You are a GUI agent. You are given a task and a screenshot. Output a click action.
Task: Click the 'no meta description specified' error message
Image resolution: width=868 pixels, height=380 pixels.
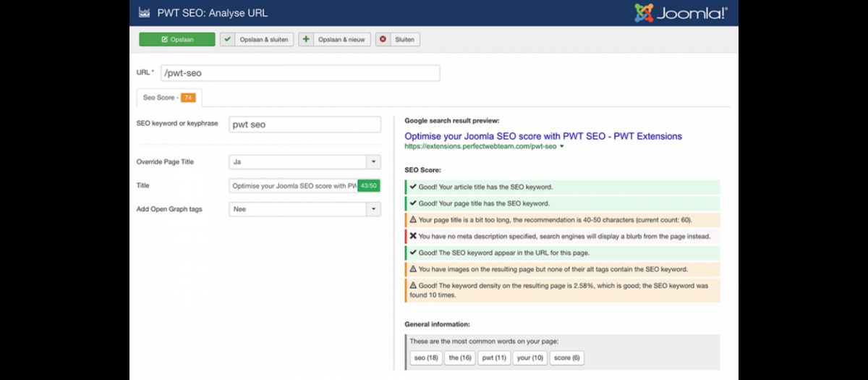click(562, 236)
